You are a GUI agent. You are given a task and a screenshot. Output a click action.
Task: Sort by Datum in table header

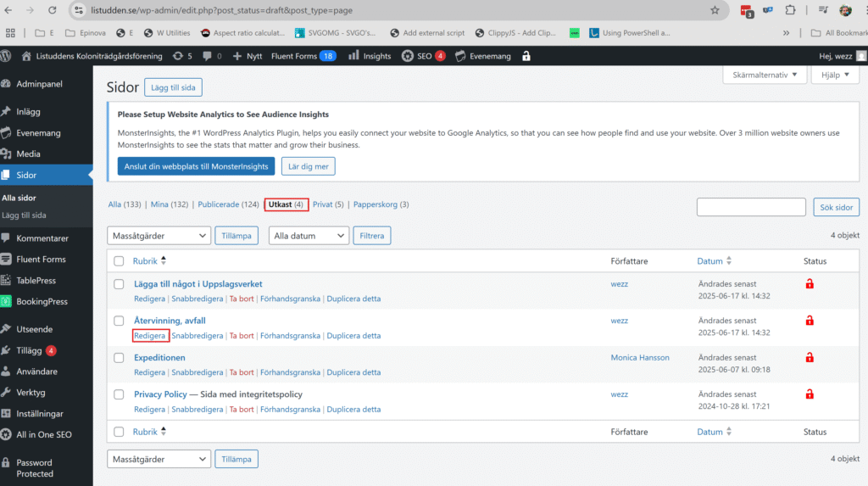(x=714, y=261)
